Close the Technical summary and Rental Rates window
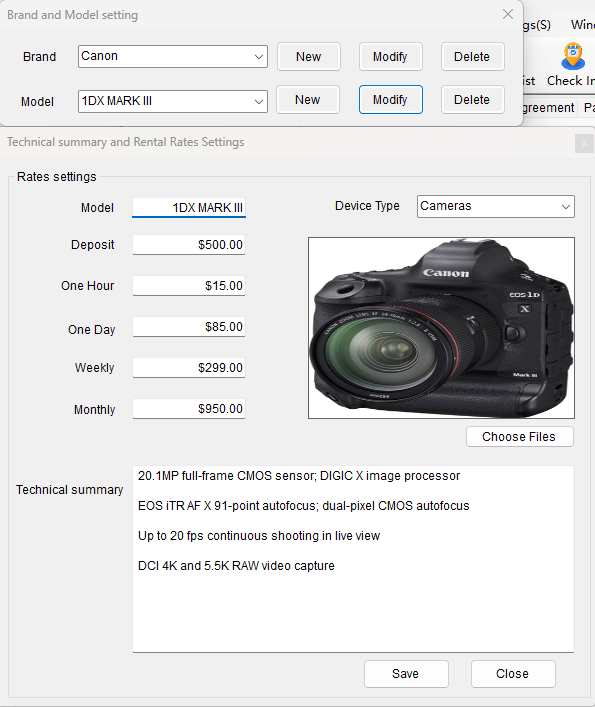This screenshot has width=595, height=707. (584, 144)
